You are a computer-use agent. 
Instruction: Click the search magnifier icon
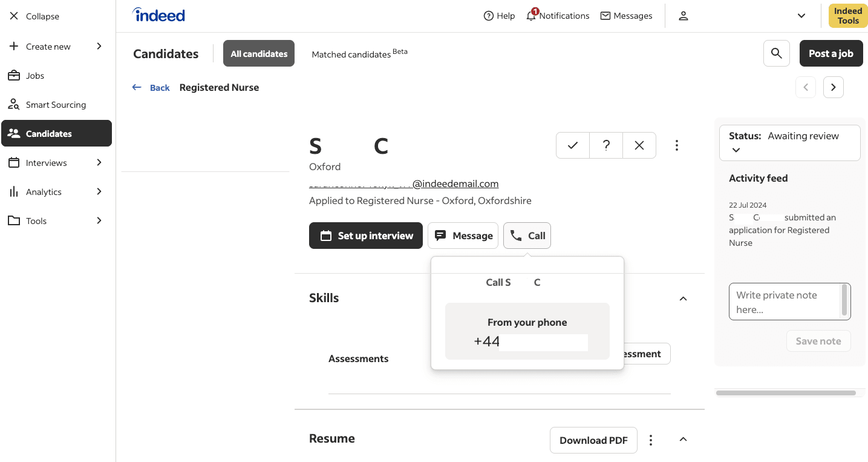pyautogui.click(x=777, y=53)
